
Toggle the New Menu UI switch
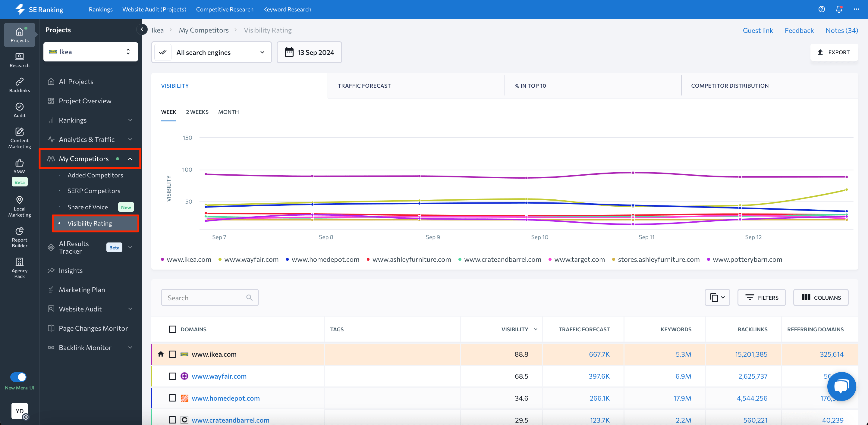[18, 377]
